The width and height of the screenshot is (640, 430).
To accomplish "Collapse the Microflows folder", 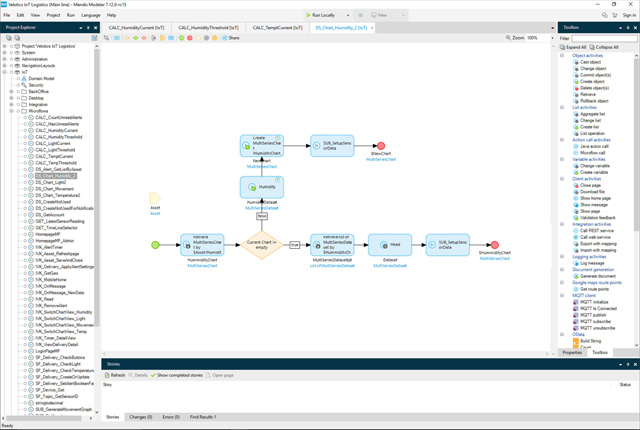I will tap(11, 111).
